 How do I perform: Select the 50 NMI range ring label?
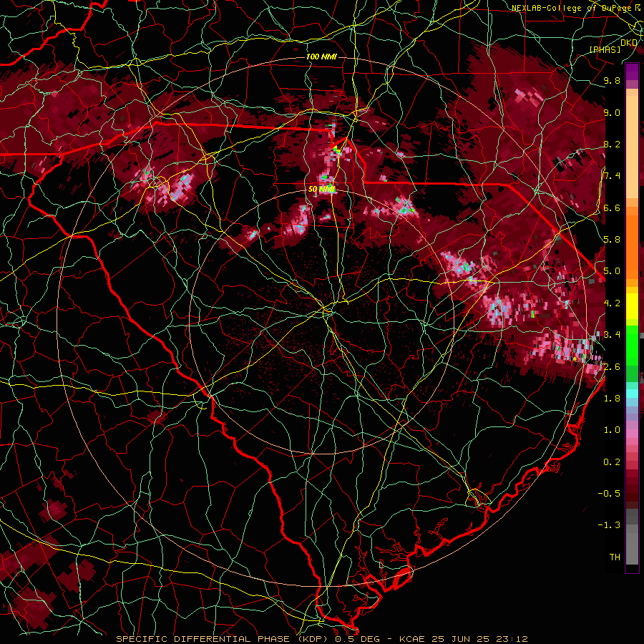321,190
